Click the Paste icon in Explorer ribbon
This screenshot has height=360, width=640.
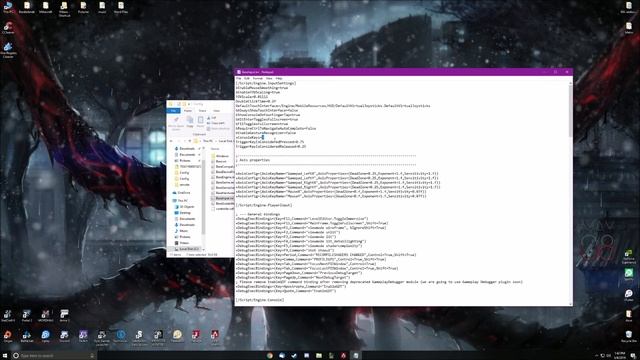(x=200, y=122)
